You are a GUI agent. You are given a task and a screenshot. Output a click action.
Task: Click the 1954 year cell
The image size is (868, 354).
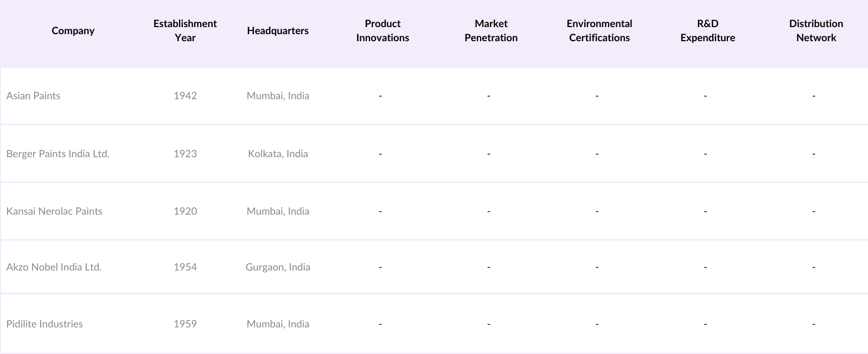[185, 267]
